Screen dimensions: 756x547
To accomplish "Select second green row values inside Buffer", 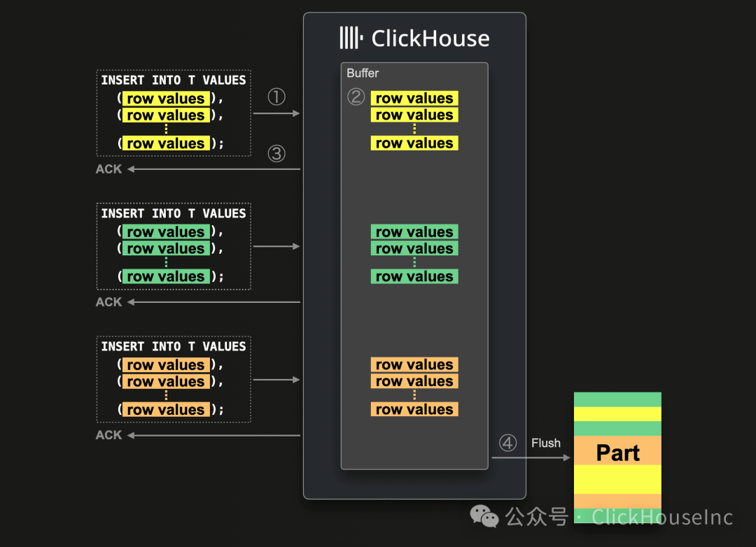I will pos(414,248).
